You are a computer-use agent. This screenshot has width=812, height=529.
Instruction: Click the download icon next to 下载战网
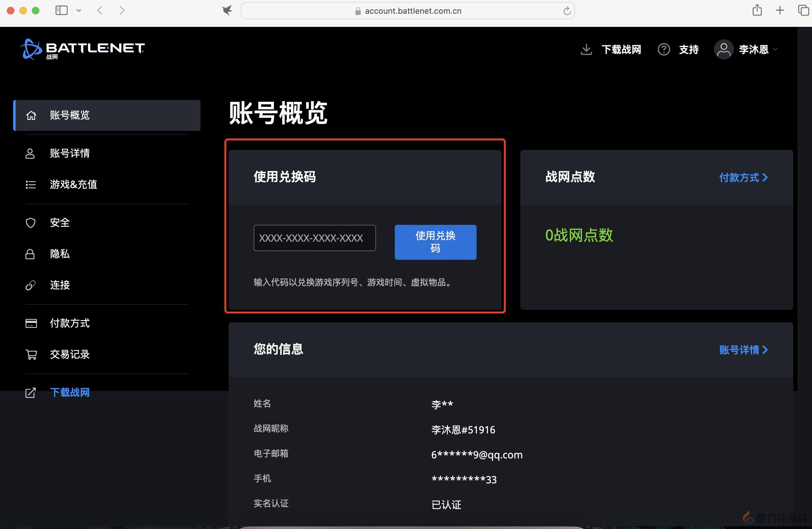(x=586, y=49)
